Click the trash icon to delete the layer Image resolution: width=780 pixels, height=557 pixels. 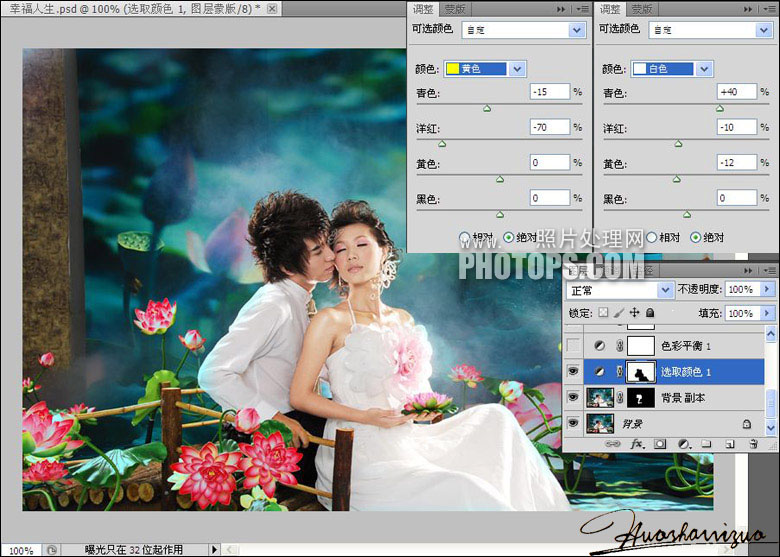pyautogui.click(x=753, y=444)
